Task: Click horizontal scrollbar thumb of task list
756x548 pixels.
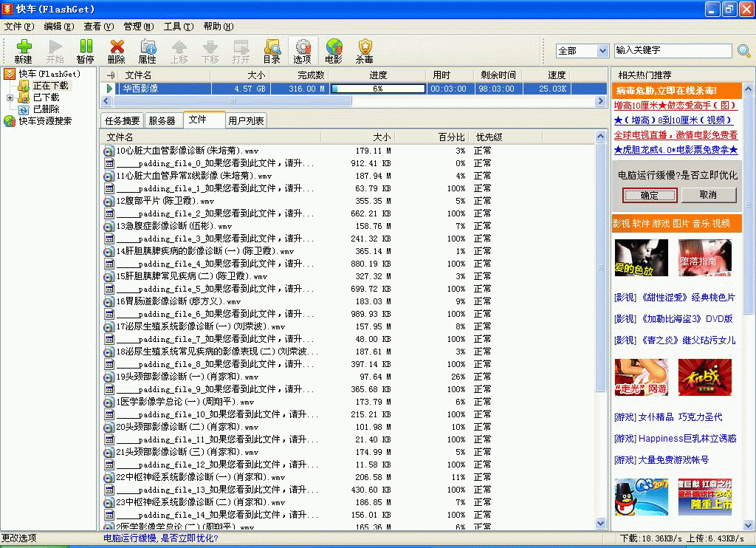Action: coord(232,101)
